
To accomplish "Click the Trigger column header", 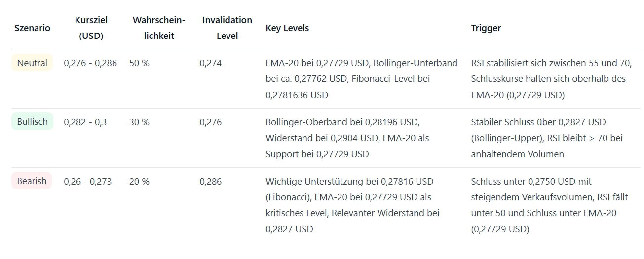I will coord(486,28).
